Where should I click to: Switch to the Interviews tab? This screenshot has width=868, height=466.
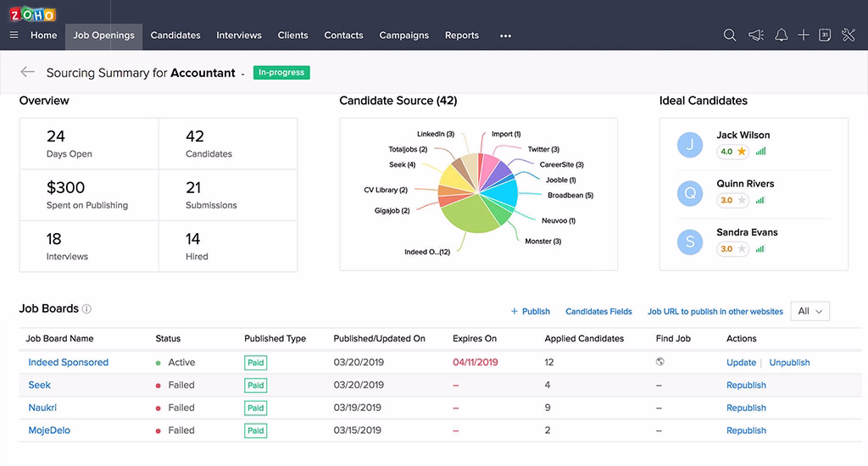(238, 36)
